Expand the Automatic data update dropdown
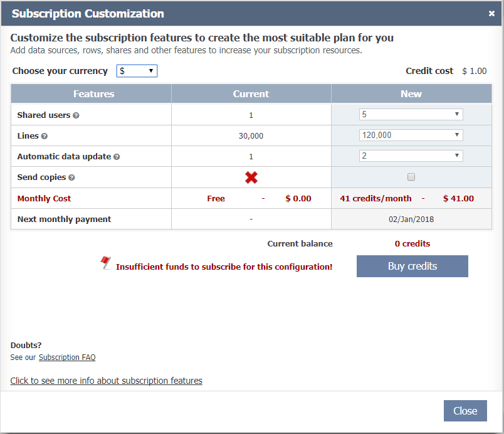The height and width of the screenshot is (434, 504). pyautogui.click(x=411, y=156)
